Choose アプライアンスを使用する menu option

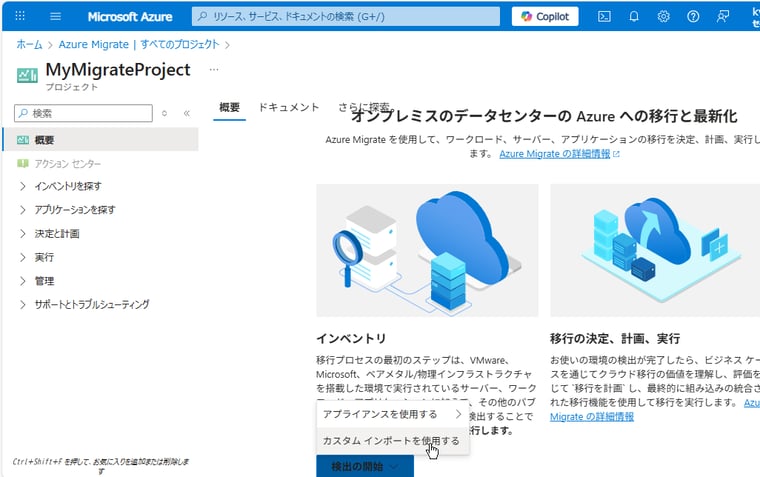pyautogui.click(x=393, y=414)
